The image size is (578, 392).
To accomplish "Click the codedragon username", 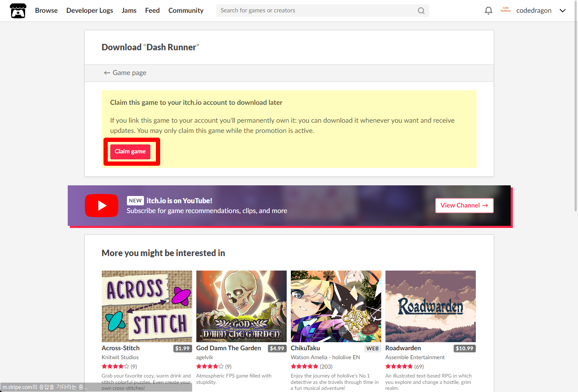I will point(534,11).
